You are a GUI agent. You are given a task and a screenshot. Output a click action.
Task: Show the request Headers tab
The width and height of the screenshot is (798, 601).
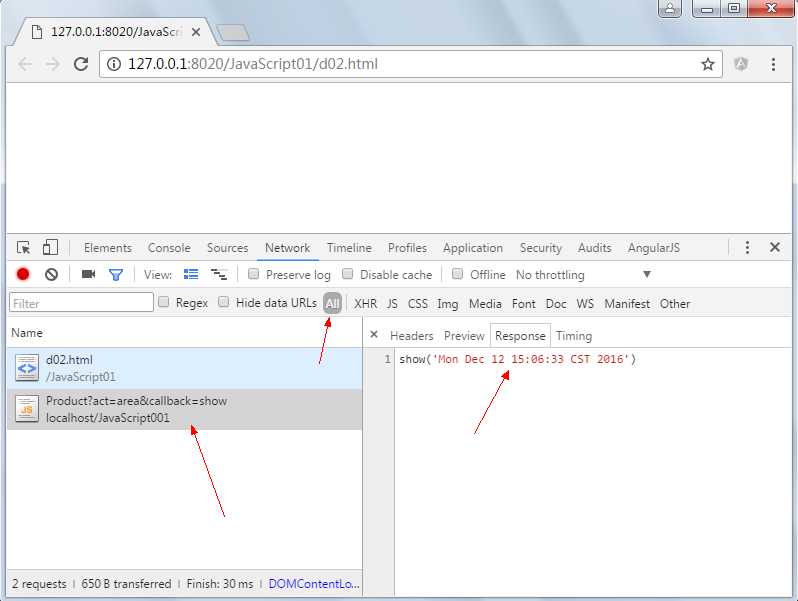pos(411,336)
